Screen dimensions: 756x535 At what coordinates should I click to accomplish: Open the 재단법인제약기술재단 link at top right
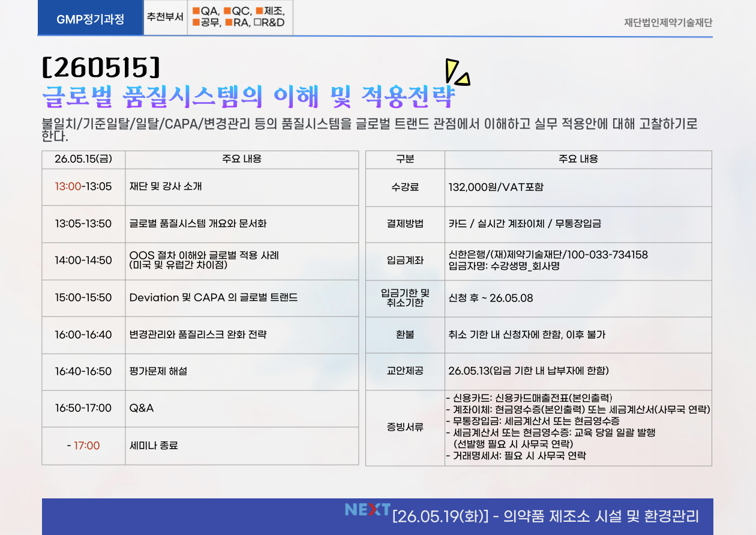(668, 23)
